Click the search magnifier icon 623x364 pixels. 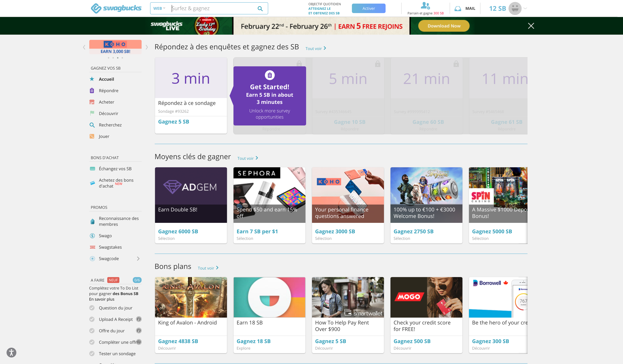tap(260, 9)
